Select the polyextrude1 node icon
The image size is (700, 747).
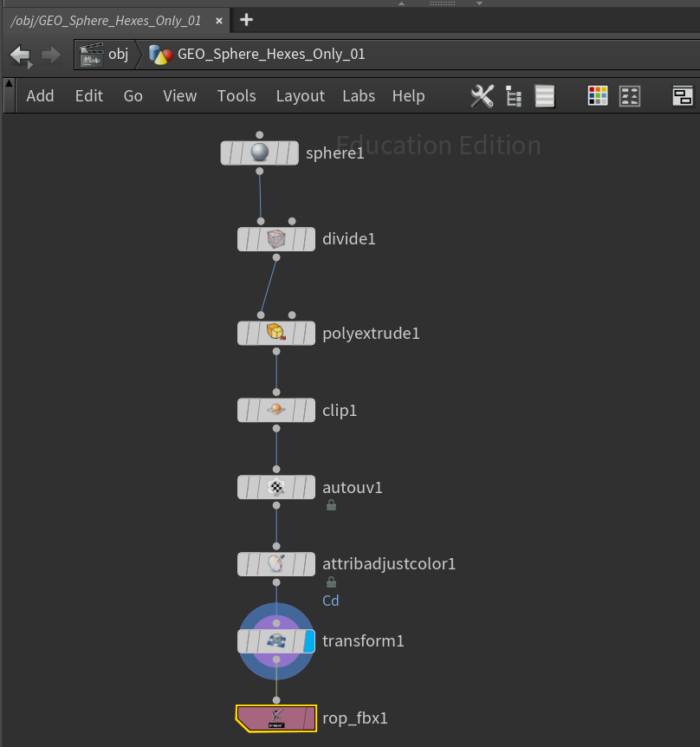[276, 333]
